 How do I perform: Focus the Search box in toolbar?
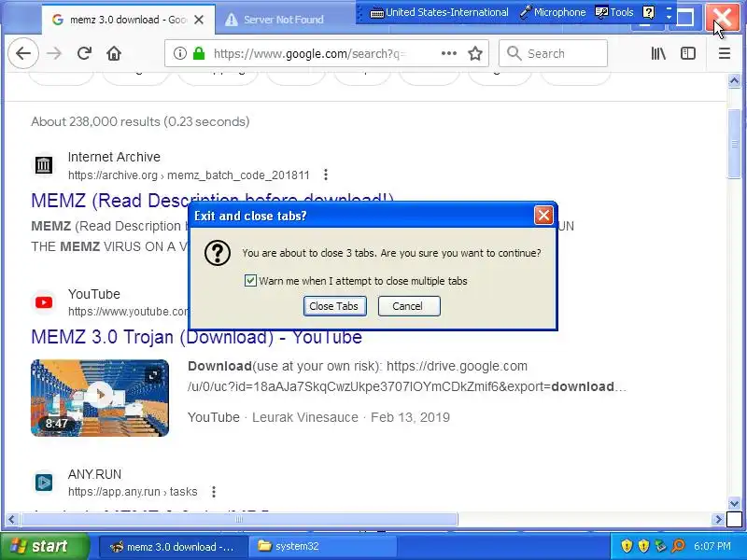tap(553, 53)
